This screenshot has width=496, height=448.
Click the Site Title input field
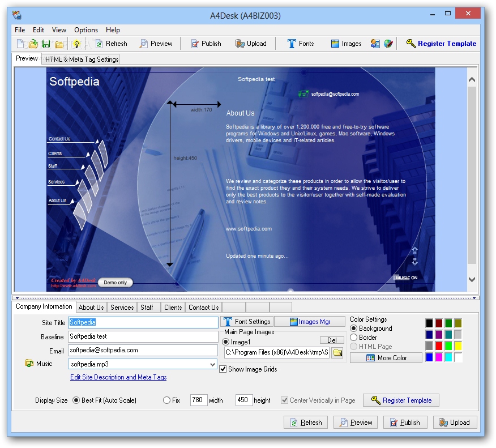[x=143, y=322]
